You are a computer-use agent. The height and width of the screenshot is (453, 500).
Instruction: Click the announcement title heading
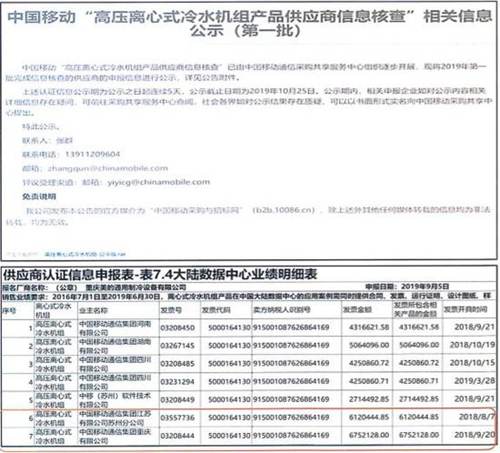[x=250, y=23]
